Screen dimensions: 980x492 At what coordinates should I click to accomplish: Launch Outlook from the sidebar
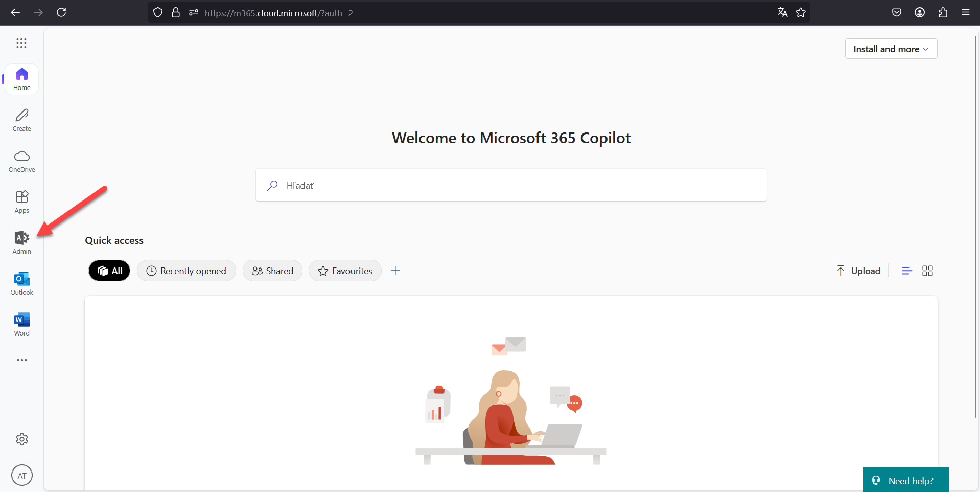[21, 284]
